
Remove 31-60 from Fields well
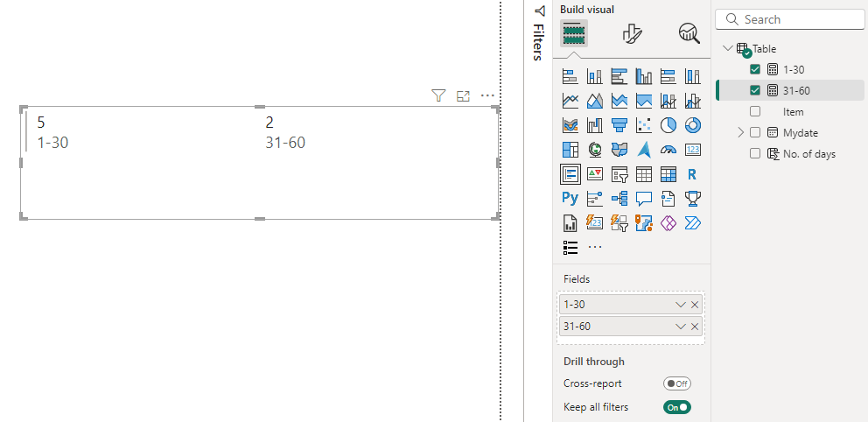click(x=695, y=327)
